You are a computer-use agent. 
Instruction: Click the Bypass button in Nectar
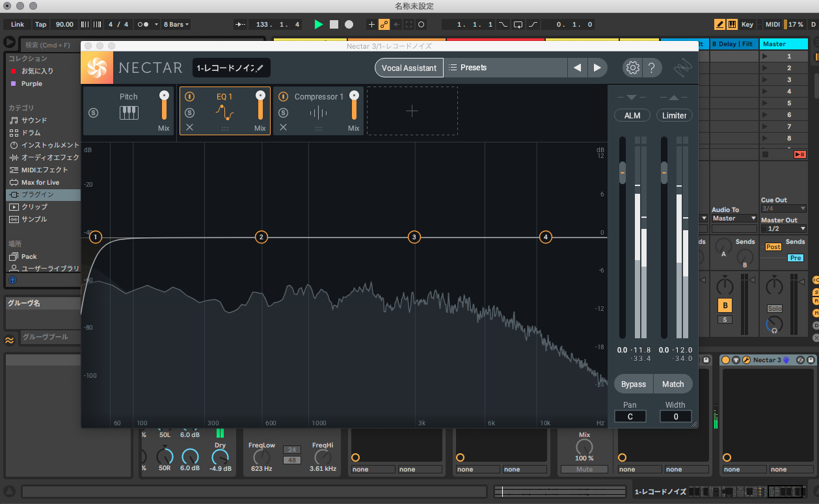[634, 384]
